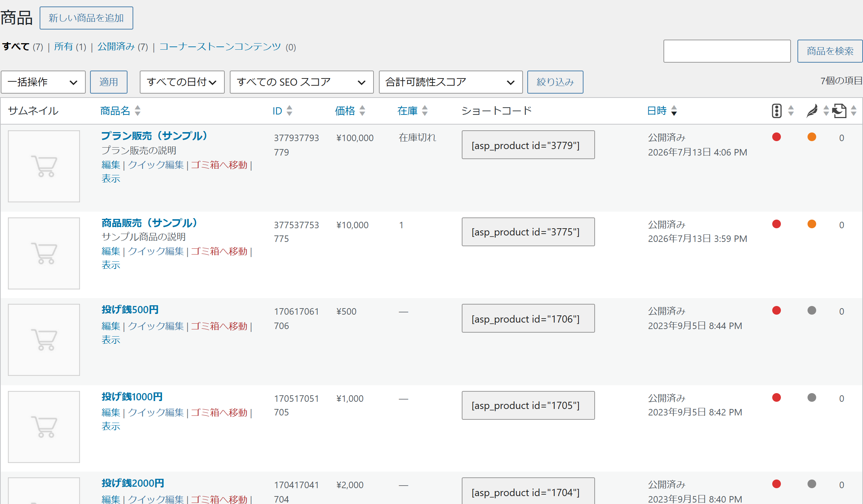This screenshot has width=863, height=504.
Task: Click gray readability dot for 投げ銭500円
Action: [x=812, y=310]
